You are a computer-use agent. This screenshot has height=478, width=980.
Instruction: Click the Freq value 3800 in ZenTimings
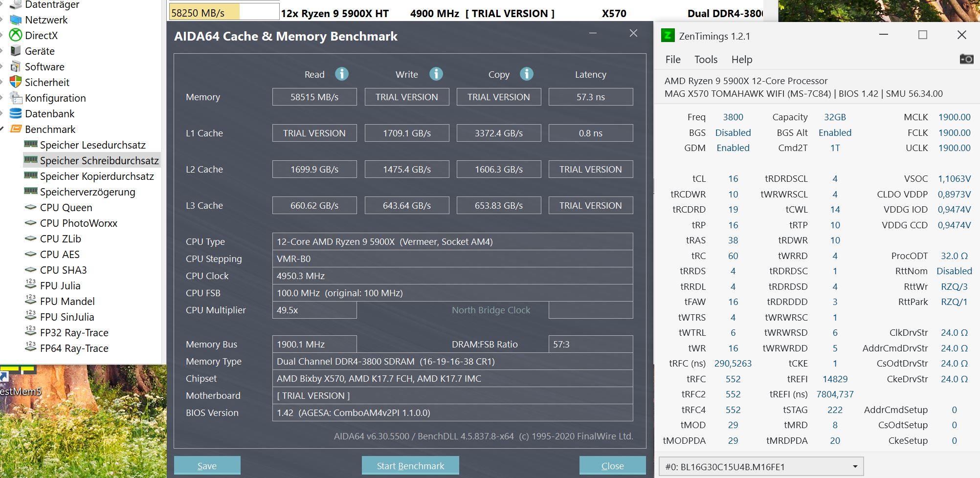[x=733, y=117]
